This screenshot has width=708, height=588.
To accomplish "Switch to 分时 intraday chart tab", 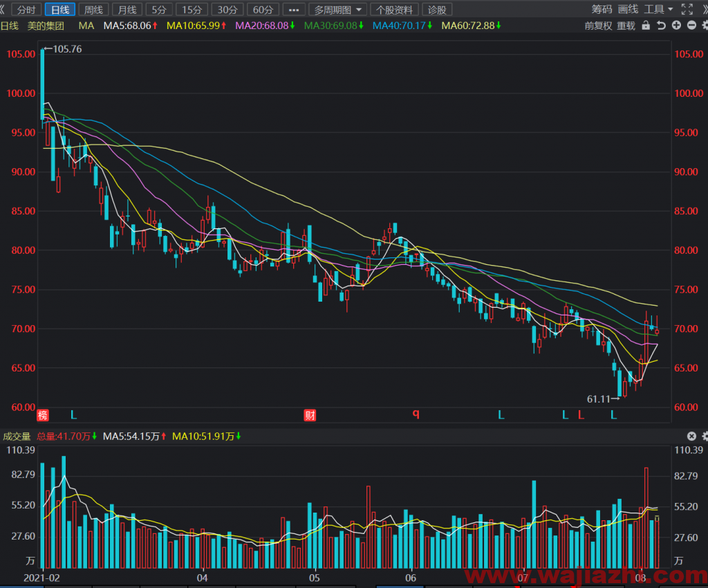I will click(x=26, y=10).
